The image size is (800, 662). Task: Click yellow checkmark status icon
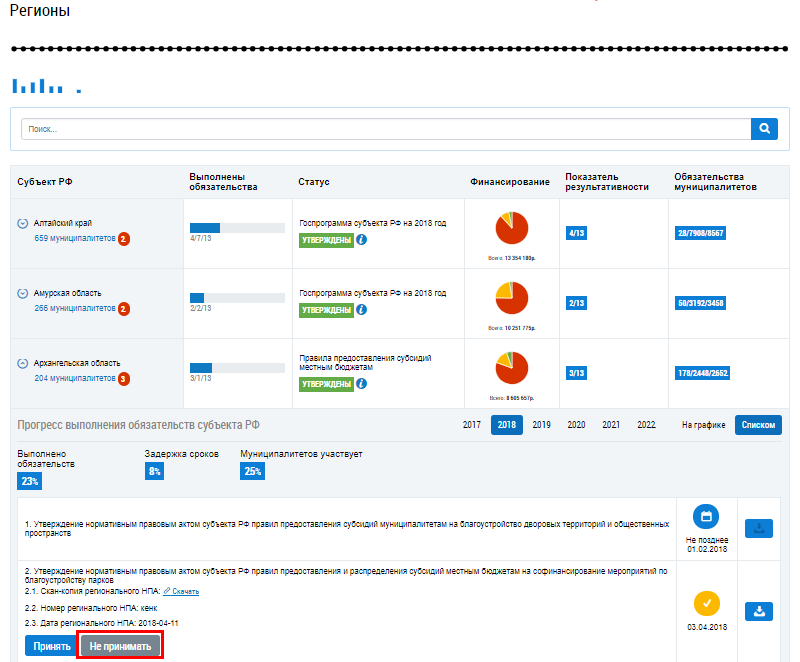click(706, 604)
